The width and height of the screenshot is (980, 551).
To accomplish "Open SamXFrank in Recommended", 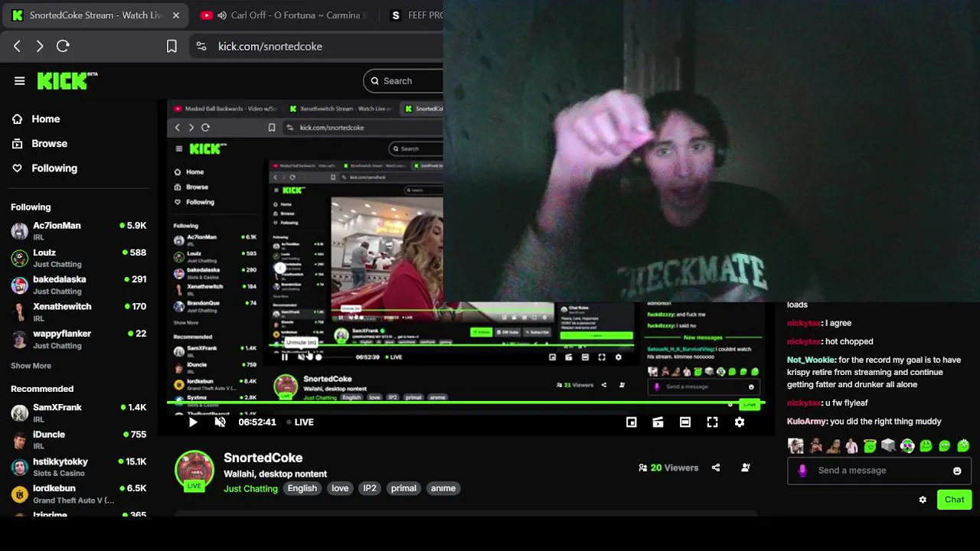I will [78, 412].
